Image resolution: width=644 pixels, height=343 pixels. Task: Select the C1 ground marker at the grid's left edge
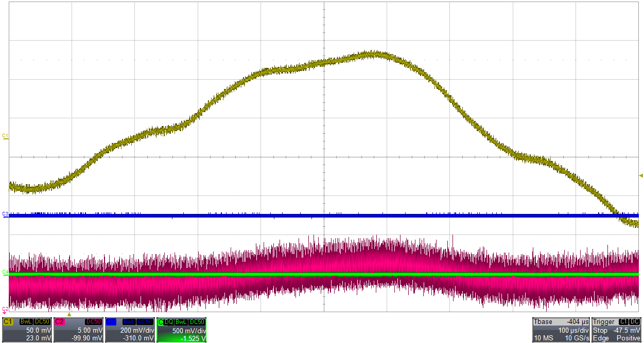(x=5, y=137)
